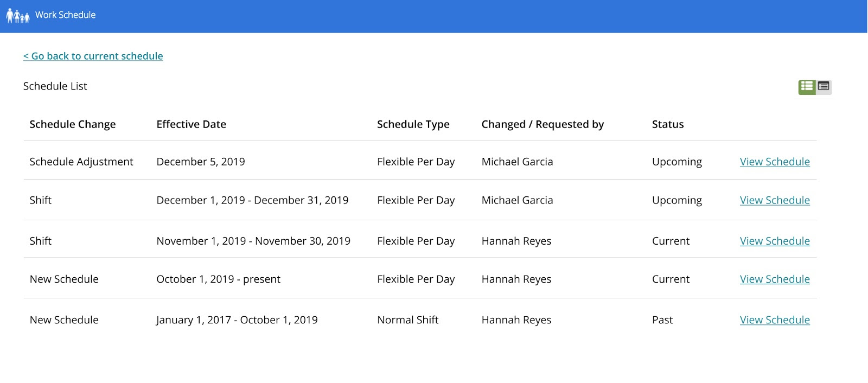
Task: Open View Schedule for October 1, 2019 - present
Action: 775,279
